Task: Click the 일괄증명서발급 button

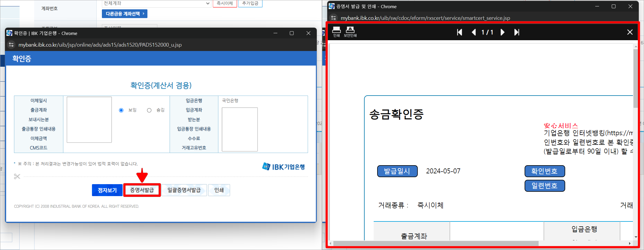Action: [x=184, y=190]
